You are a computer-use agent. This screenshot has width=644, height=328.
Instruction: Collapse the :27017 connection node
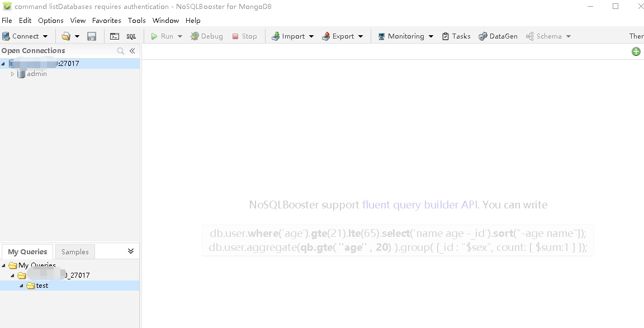pos(3,64)
